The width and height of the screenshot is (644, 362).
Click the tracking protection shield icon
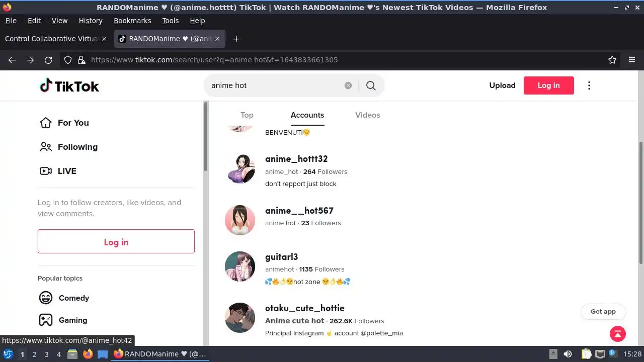coord(68,60)
